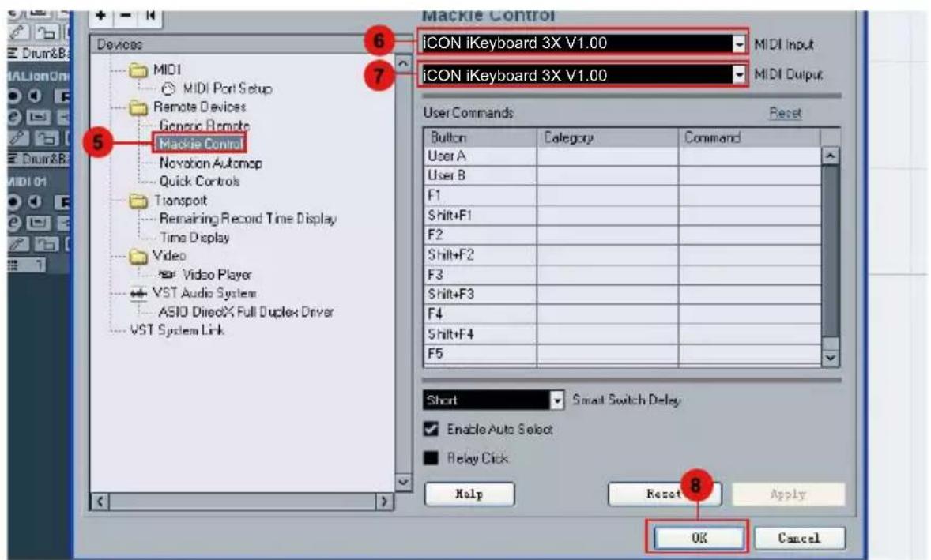Select Time Display under Transport

click(194, 237)
